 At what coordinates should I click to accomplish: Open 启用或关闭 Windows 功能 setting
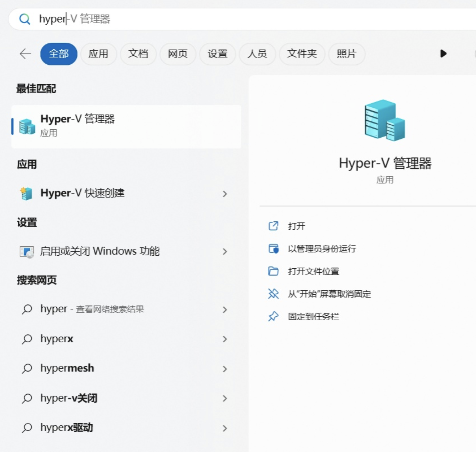126,251
